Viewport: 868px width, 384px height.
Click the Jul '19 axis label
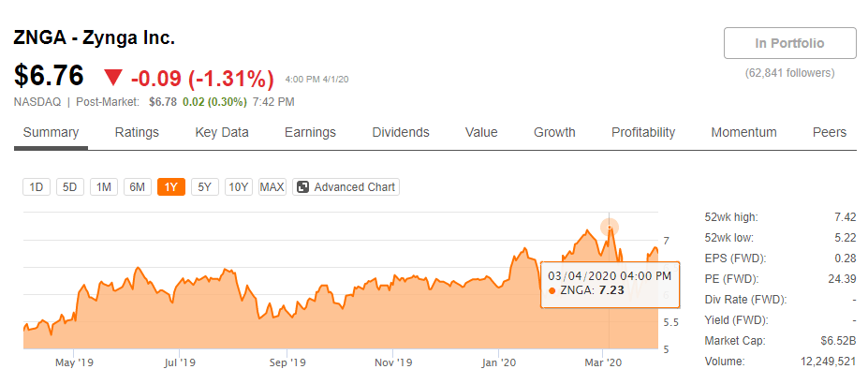181,363
